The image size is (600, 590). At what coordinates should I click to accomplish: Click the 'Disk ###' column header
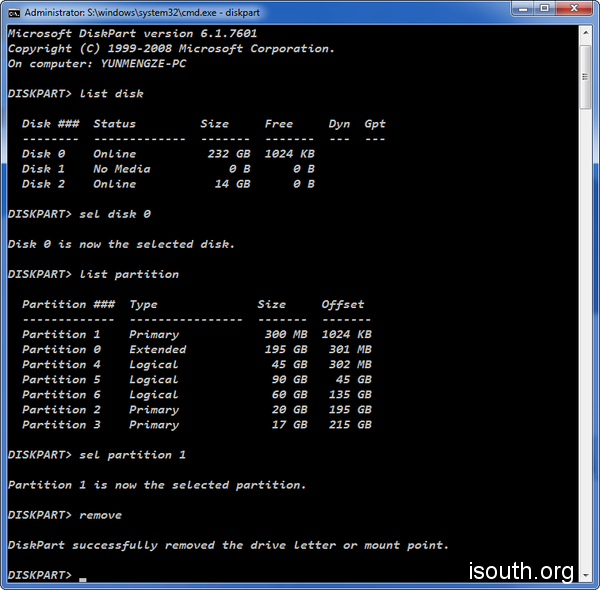tap(51, 124)
